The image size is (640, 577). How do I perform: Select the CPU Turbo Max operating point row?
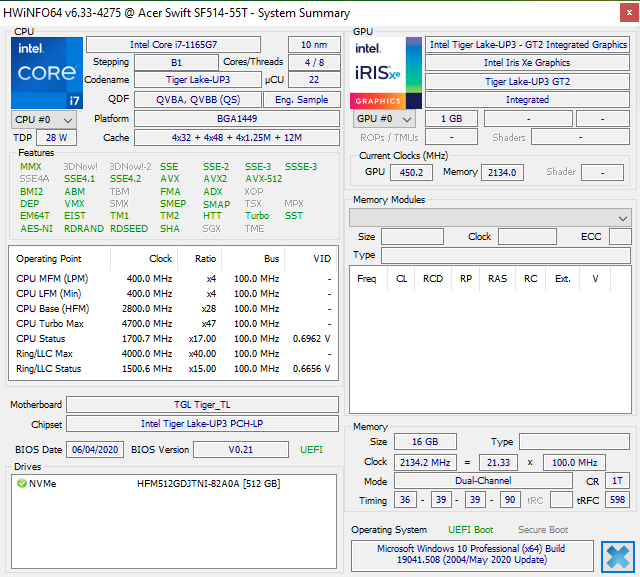coord(172,324)
